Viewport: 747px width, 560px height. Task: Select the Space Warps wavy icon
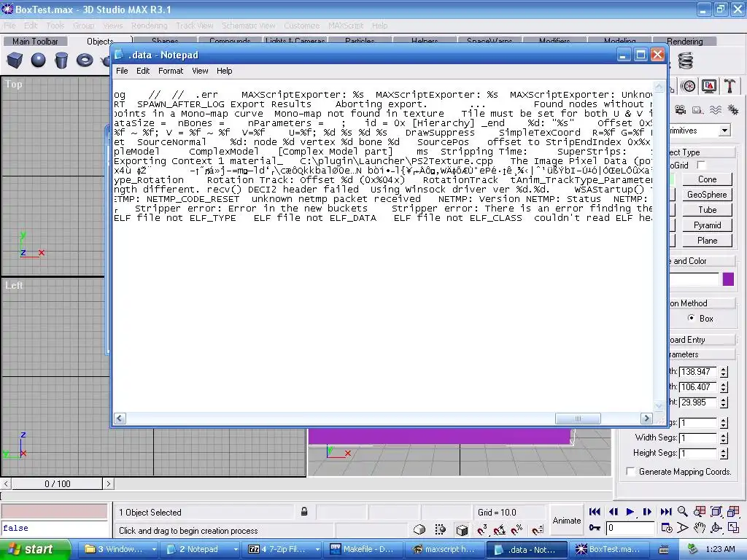tap(716, 110)
